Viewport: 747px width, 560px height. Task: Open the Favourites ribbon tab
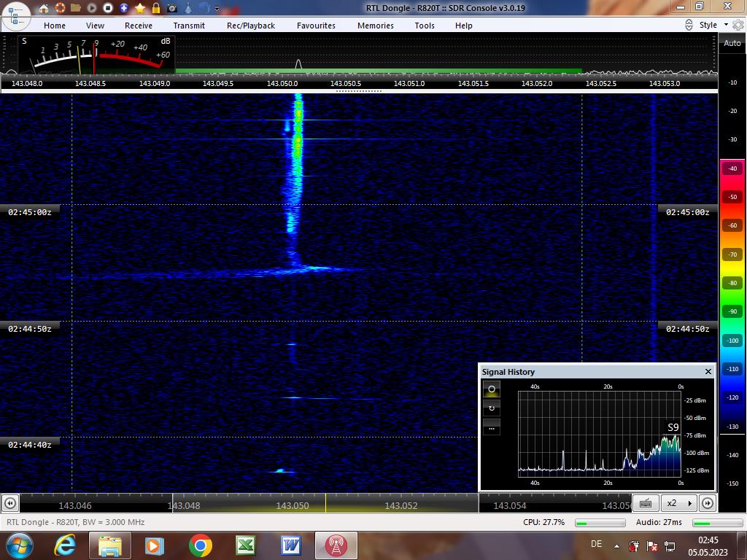pyautogui.click(x=316, y=26)
